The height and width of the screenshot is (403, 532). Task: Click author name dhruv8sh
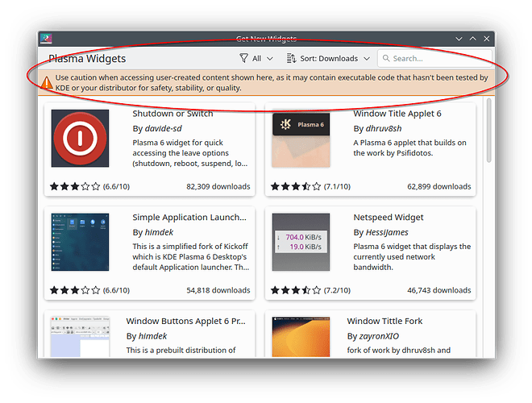click(x=384, y=129)
